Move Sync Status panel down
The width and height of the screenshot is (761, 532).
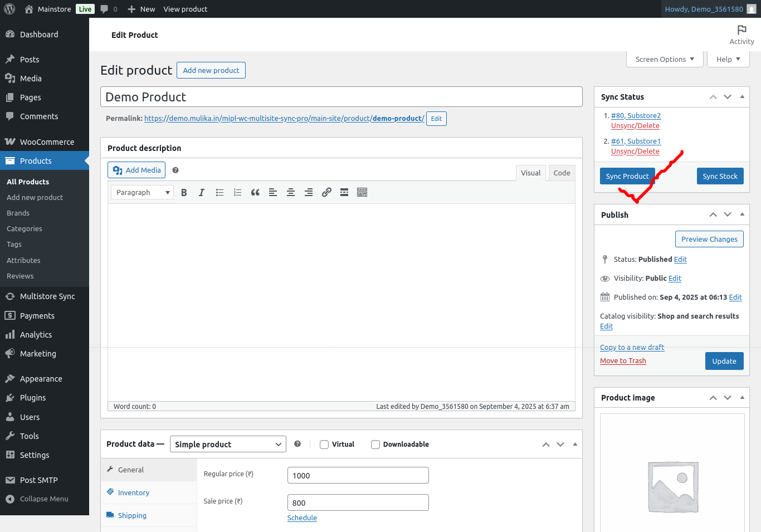point(728,97)
